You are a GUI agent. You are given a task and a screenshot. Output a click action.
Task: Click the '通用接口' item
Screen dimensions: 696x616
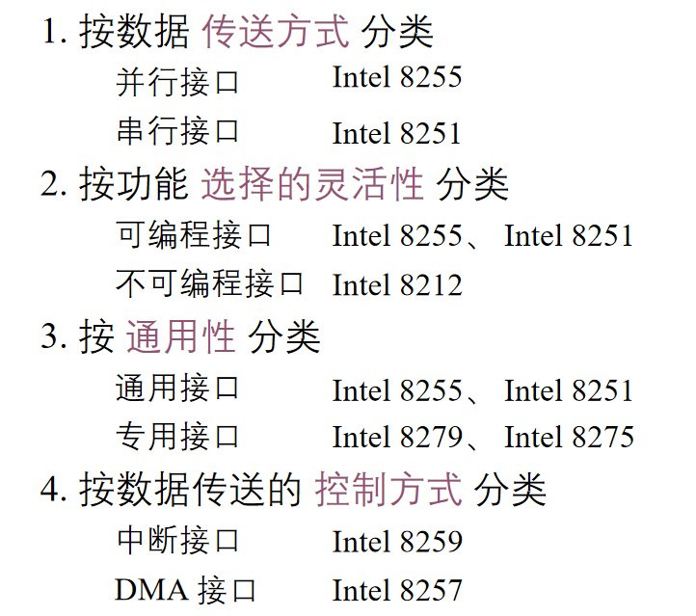click(177, 388)
